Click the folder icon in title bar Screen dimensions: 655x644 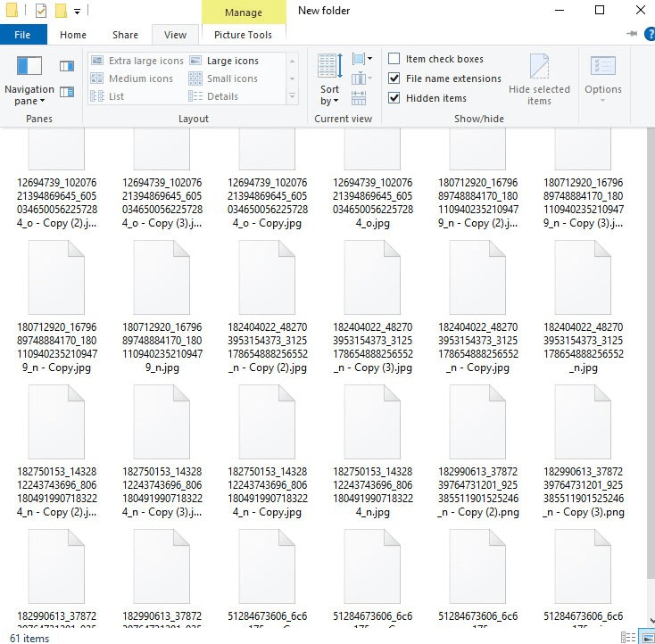point(12,11)
